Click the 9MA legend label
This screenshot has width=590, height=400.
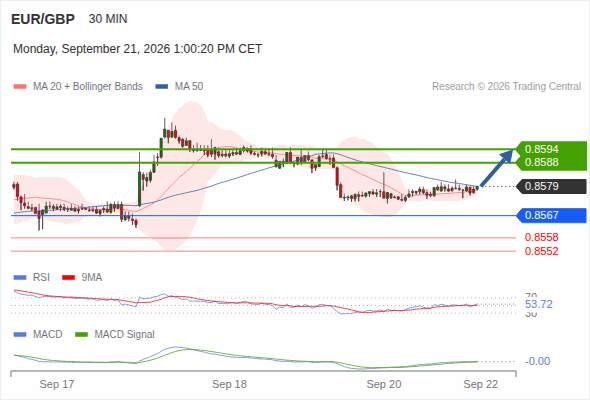(x=92, y=278)
